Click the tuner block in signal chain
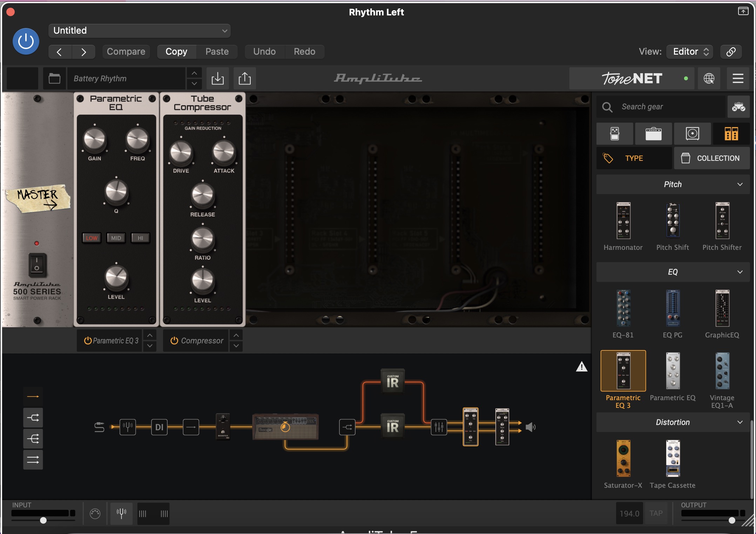The height and width of the screenshot is (534, 756). click(128, 427)
